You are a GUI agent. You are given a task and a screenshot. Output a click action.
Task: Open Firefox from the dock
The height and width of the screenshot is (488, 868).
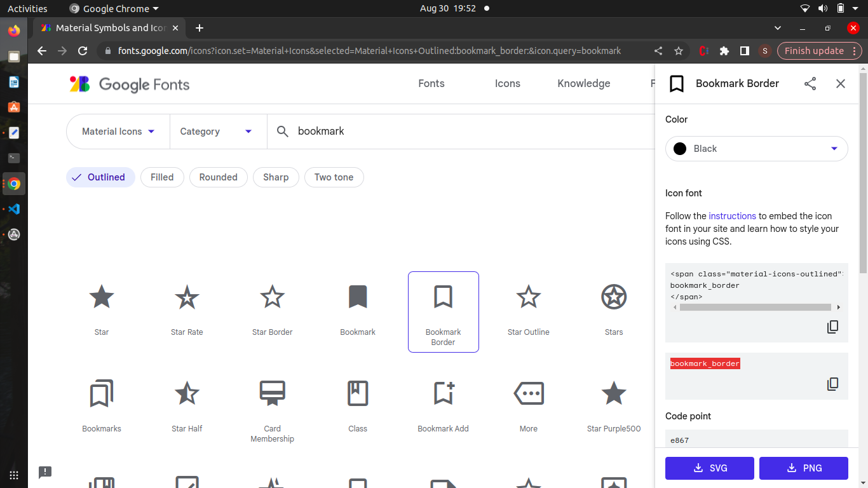click(x=14, y=30)
